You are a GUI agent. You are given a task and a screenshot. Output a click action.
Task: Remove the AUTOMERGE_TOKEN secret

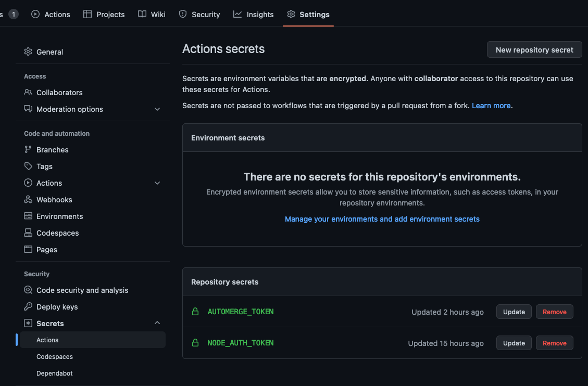pos(554,312)
